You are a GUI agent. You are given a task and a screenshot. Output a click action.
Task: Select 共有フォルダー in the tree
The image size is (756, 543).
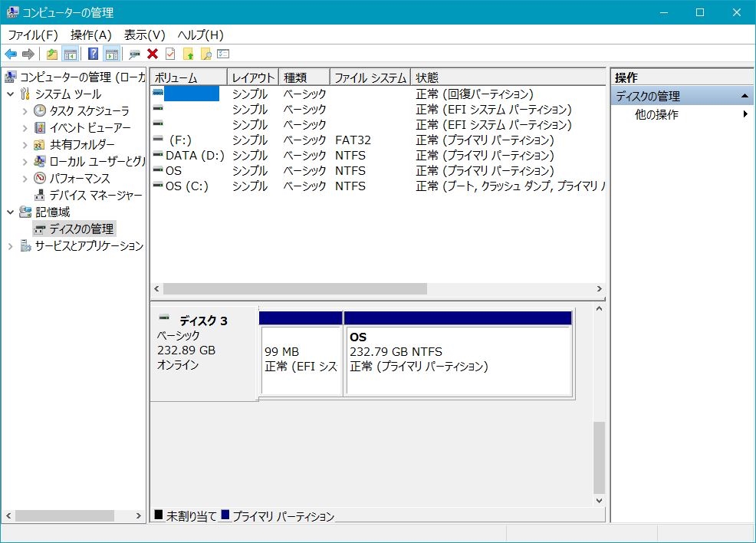coord(82,145)
